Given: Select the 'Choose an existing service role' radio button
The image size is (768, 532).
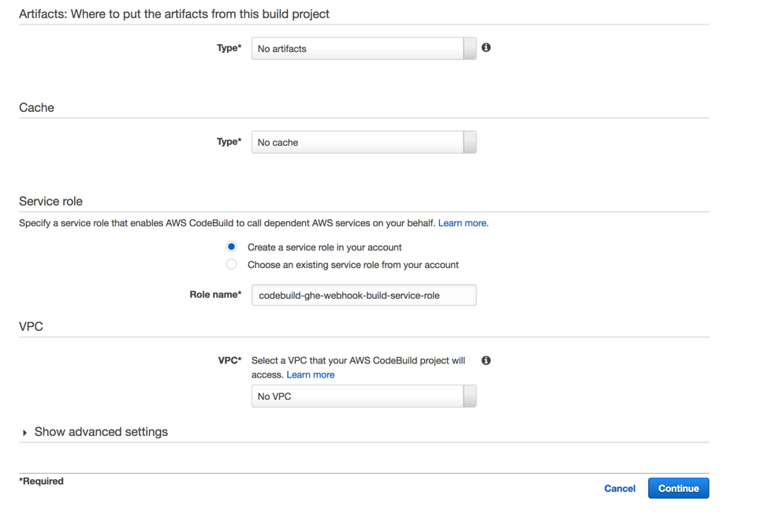Looking at the screenshot, I should [231, 265].
